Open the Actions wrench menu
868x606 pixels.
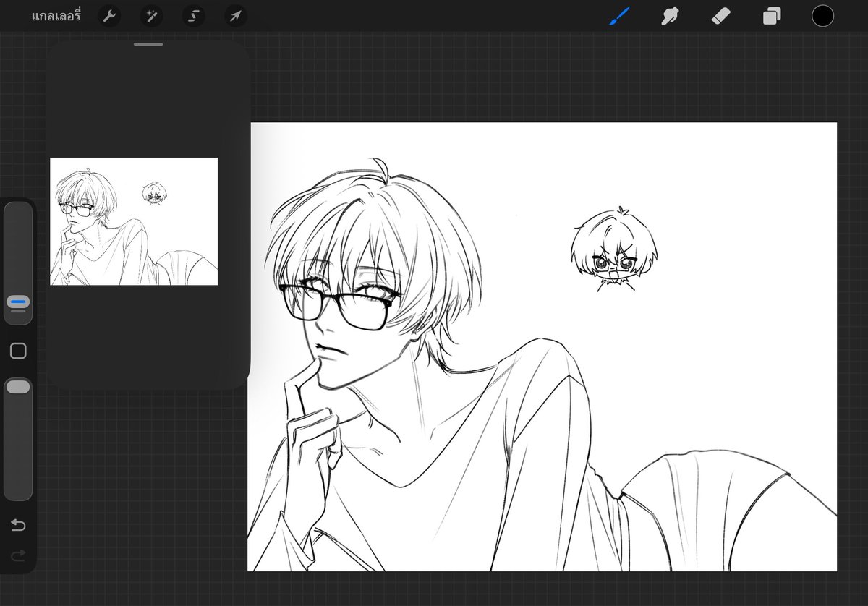click(109, 16)
